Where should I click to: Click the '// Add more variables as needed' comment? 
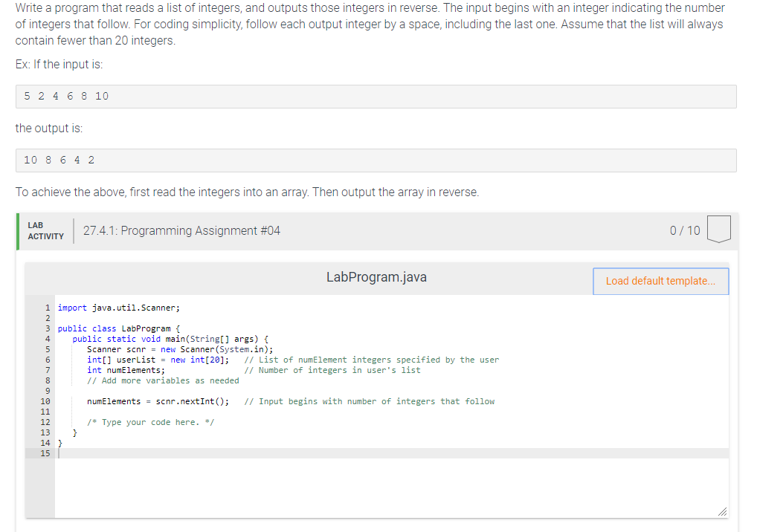point(163,380)
